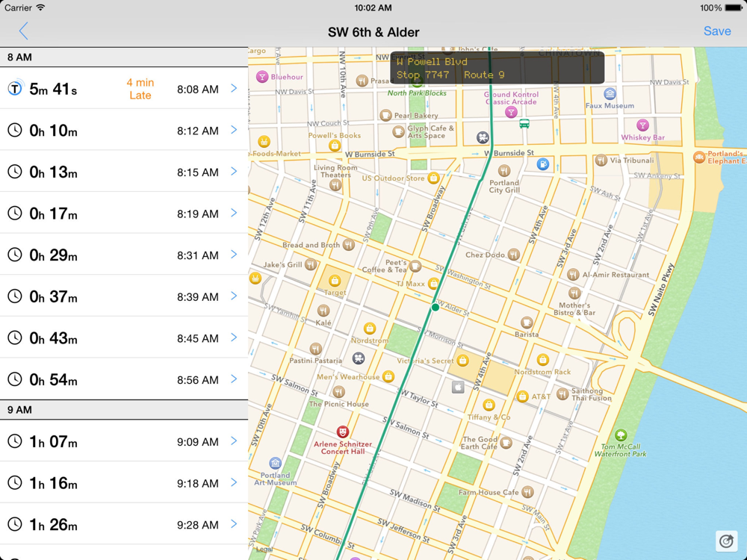Select the Bluehour bar pin
The width and height of the screenshot is (747, 560).
pyautogui.click(x=262, y=77)
